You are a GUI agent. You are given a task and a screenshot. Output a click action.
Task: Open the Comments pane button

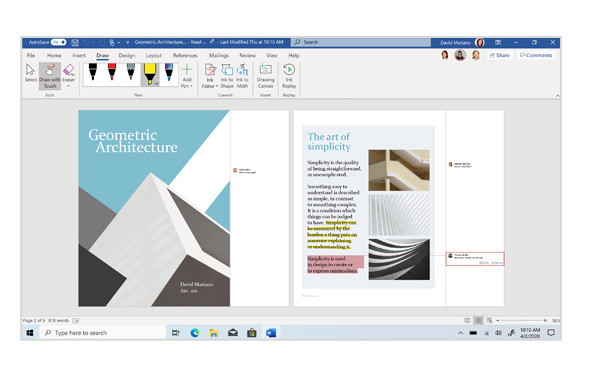coord(536,55)
